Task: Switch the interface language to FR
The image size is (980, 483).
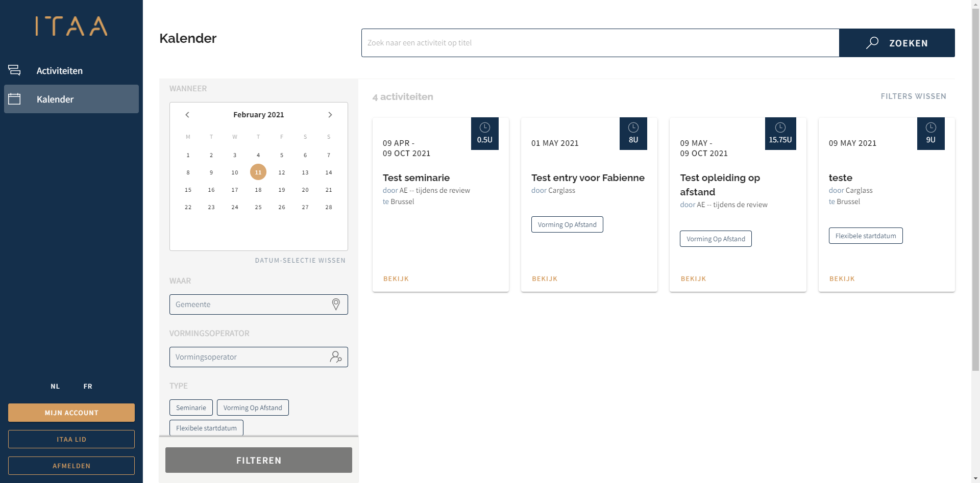Action: [x=87, y=386]
